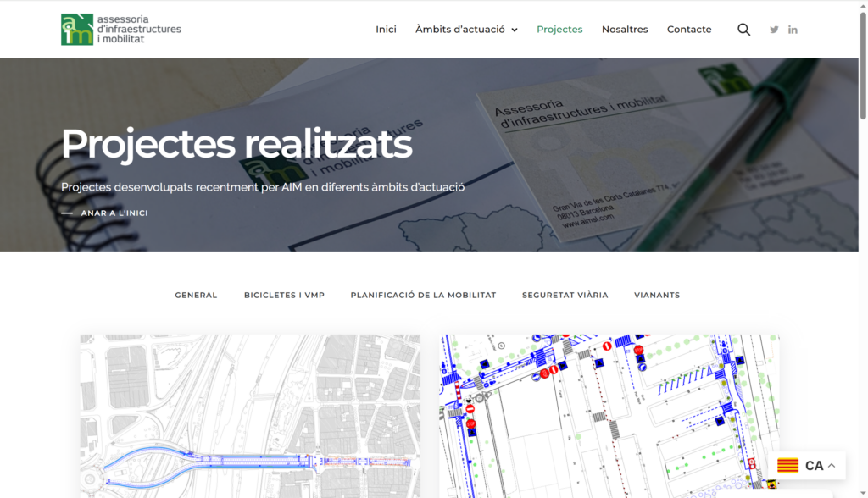
Task: Filter projects by GENERAL
Action: click(196, 295)
